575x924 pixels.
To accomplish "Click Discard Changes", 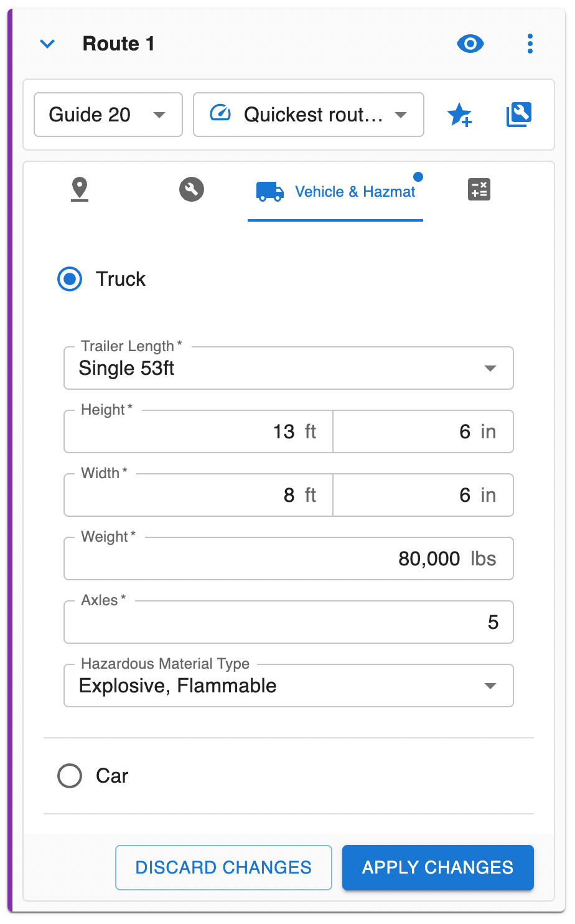I will (x=223, y=867).
